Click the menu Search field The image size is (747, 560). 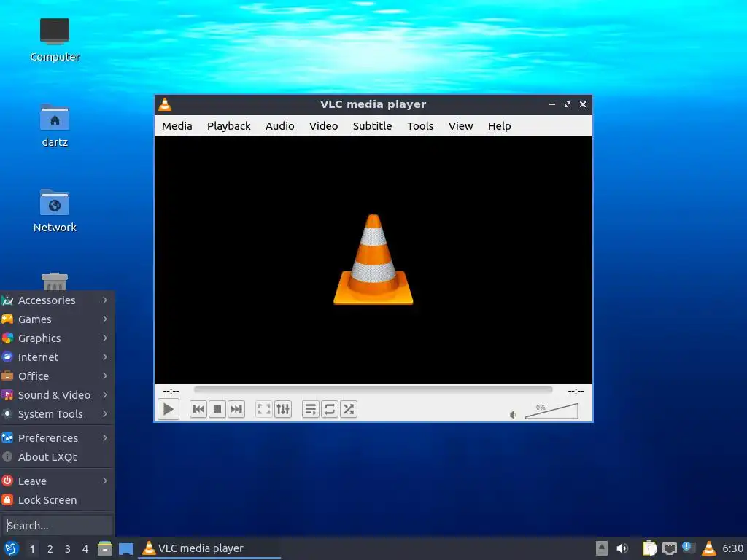click(x=57, y=525)
